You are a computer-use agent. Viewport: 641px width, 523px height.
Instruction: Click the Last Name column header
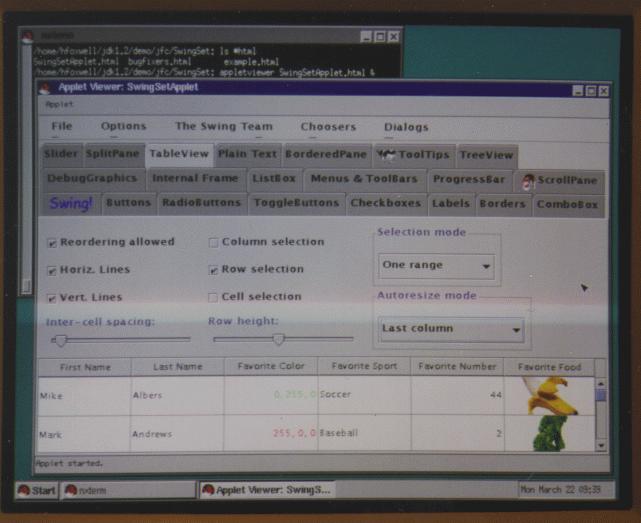pyautogui.click(x=177, y=367)
